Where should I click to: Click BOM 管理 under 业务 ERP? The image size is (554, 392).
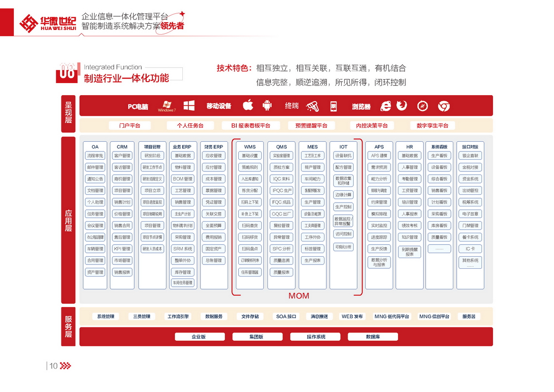(x=182, y=179)
